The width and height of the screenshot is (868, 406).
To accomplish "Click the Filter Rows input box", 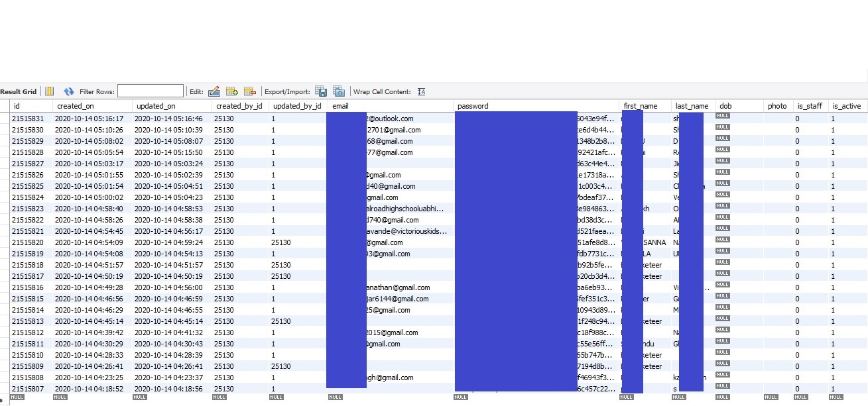I will [x=151, y=91].
